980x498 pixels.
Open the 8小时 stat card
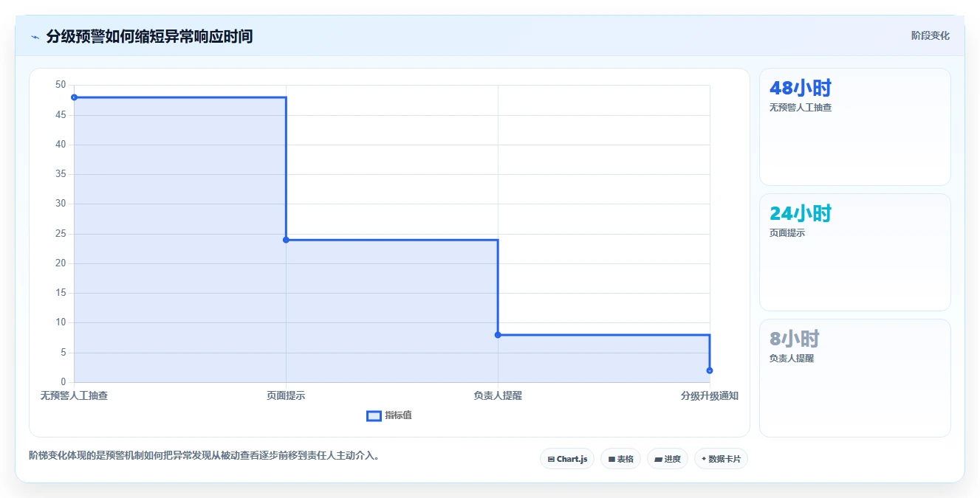click(854, 378)
